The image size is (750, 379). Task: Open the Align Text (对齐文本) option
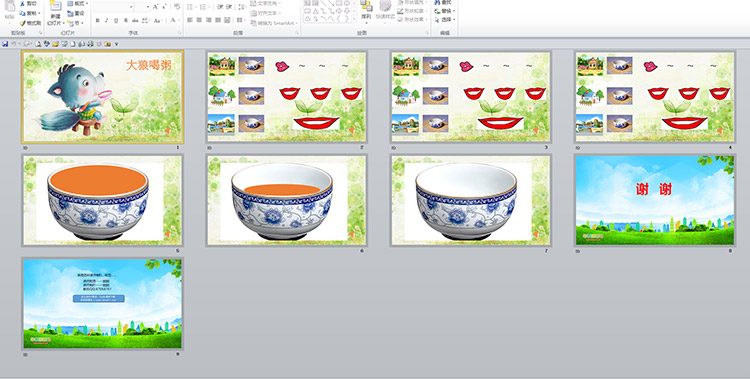(265, 13)
